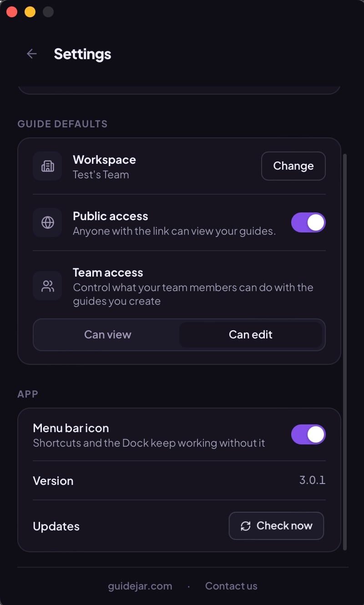The image size is (364, 605).
Task: Click the Workspace building icon
Action: 47,166
